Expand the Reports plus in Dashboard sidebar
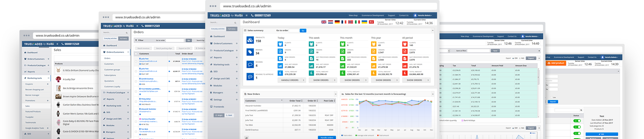This screenshot has width=644, height=139. pyautogui.click(x=237, y=57)
